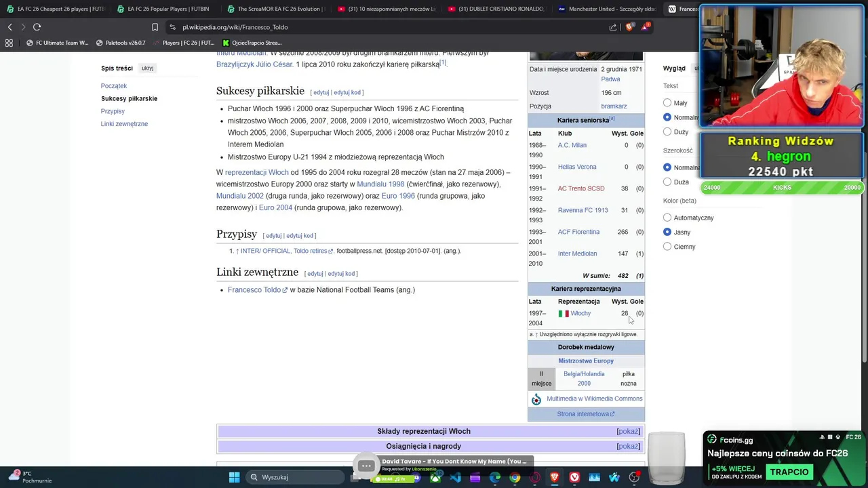Open 'Mundialu 1998' link

[380, 184]
